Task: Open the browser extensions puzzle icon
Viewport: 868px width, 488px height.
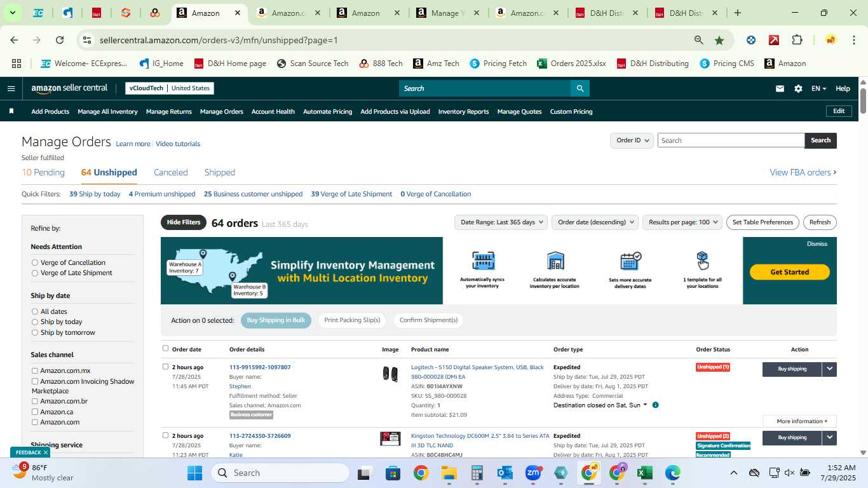Action: [x=797, y=40]
